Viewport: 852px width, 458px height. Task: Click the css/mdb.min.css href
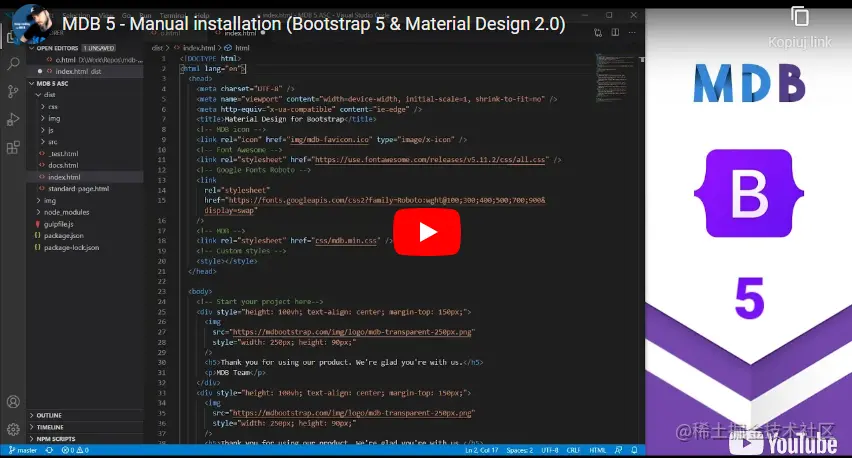coord(347,241)
